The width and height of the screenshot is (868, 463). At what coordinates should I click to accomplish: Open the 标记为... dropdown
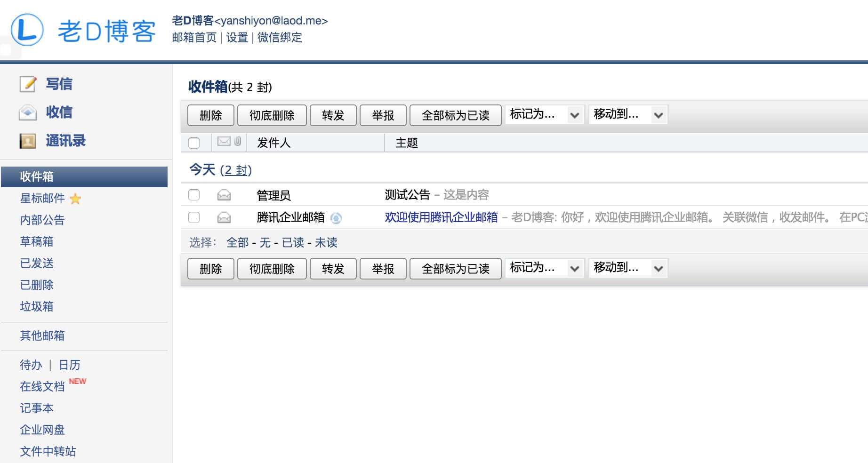tap(544, 114)
